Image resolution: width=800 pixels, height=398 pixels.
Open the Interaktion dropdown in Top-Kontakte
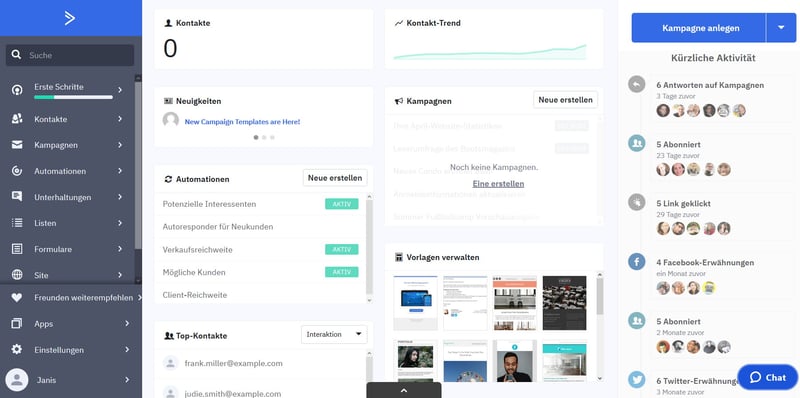334,334
